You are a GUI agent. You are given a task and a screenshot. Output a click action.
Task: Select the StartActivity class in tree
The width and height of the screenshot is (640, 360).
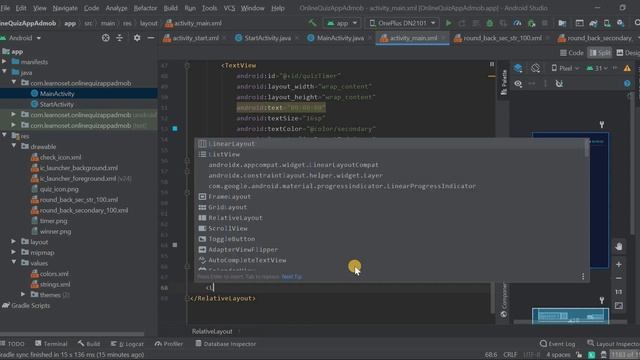coord(57,104)
